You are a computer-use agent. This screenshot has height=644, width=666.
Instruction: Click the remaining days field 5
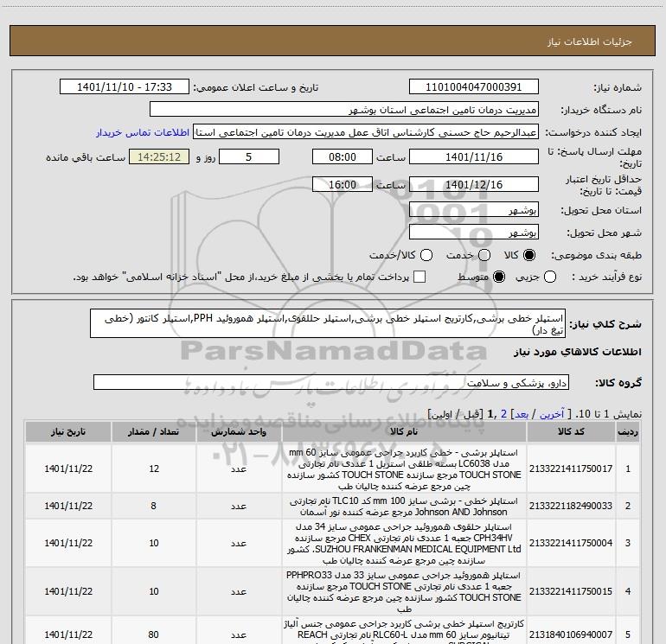coord(249,157)
